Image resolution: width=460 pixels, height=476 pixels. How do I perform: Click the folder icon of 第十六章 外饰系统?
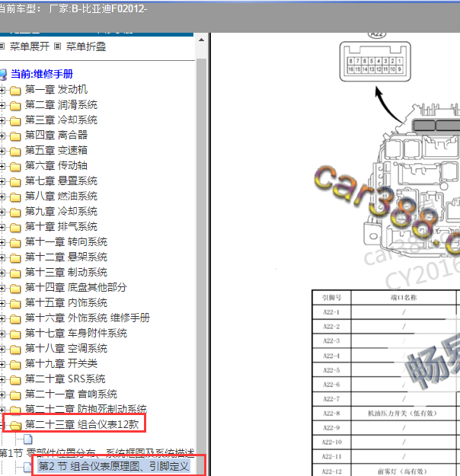click(15, 319)
